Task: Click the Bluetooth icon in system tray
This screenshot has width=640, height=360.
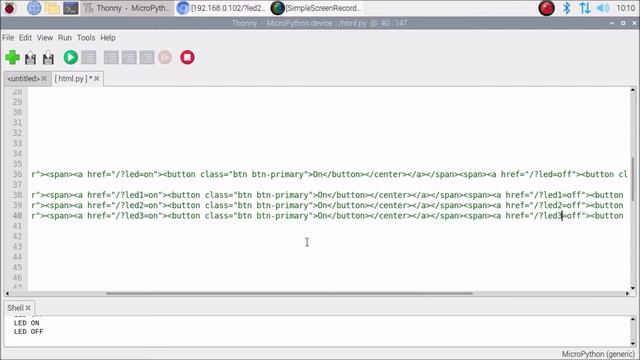Action: tap(567, 8)
